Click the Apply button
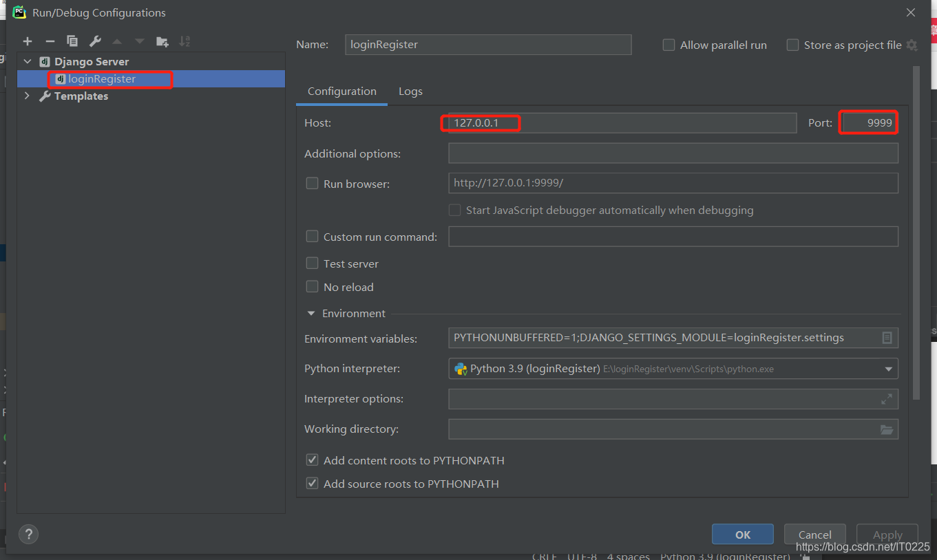Viewport: 937px width, 560px height. [x=887, y=535]
